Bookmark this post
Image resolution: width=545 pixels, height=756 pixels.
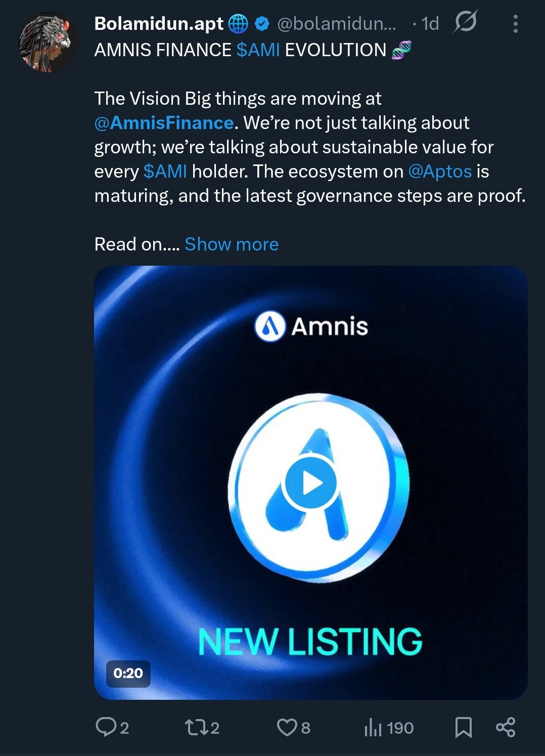(x=463, y=727)
